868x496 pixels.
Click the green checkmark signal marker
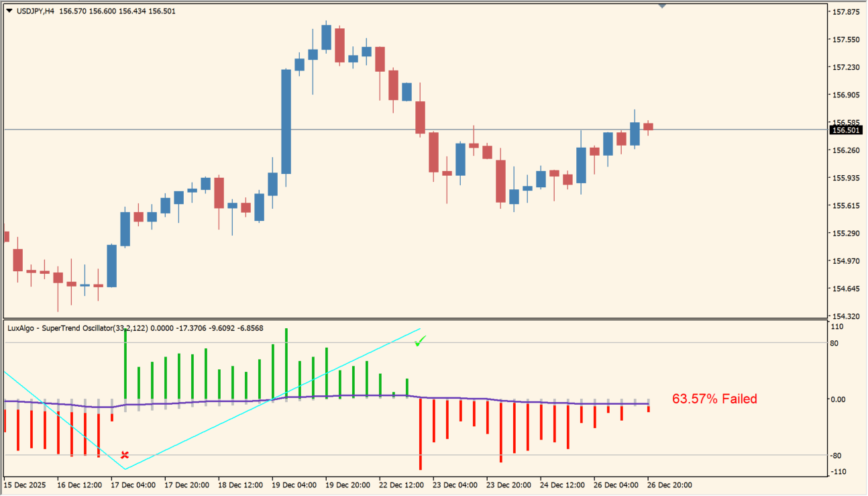click(420, 342)
